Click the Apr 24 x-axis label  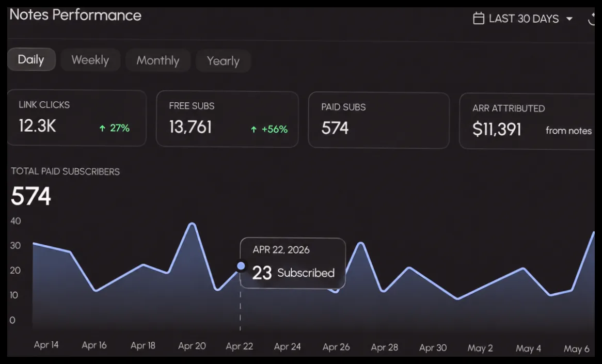click(x=287, y=347)
